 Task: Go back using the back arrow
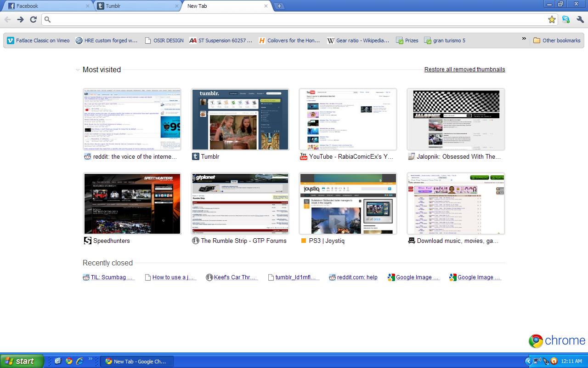(7, 19)
